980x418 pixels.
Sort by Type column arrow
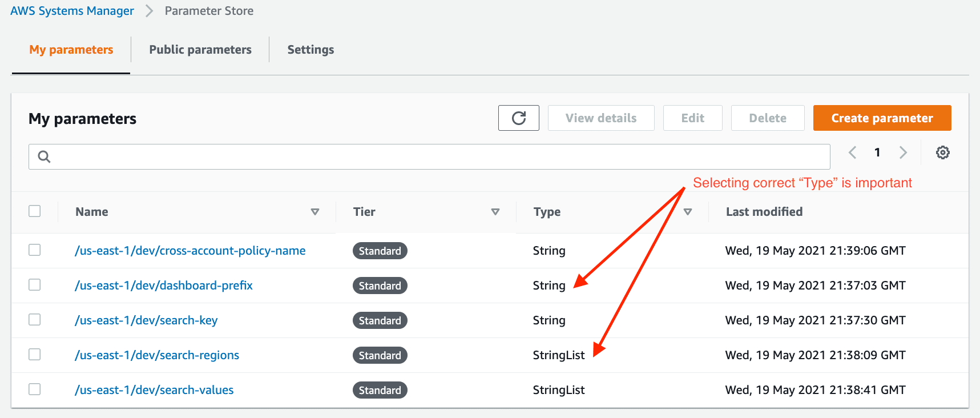click(688, 212)
